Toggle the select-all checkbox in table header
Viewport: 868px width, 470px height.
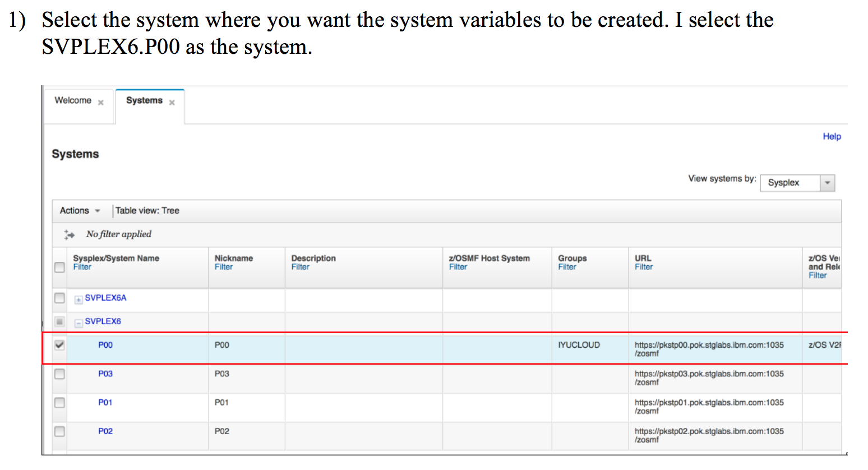[x=59, y=267]
